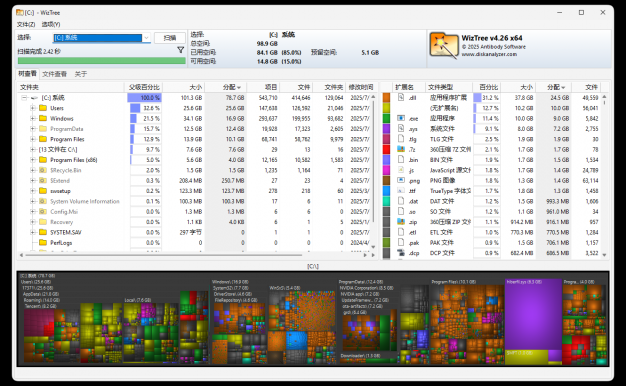Click the purple hiberfil.sys treemap block
626x386 pixels.
coord(533,315)
